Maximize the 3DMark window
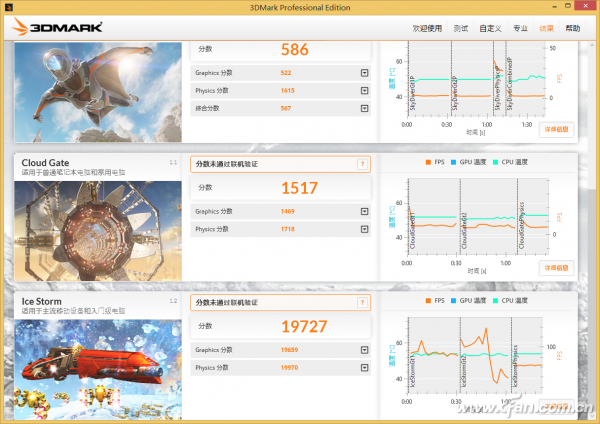Viewport: 600px width, 424px height. 568,6
